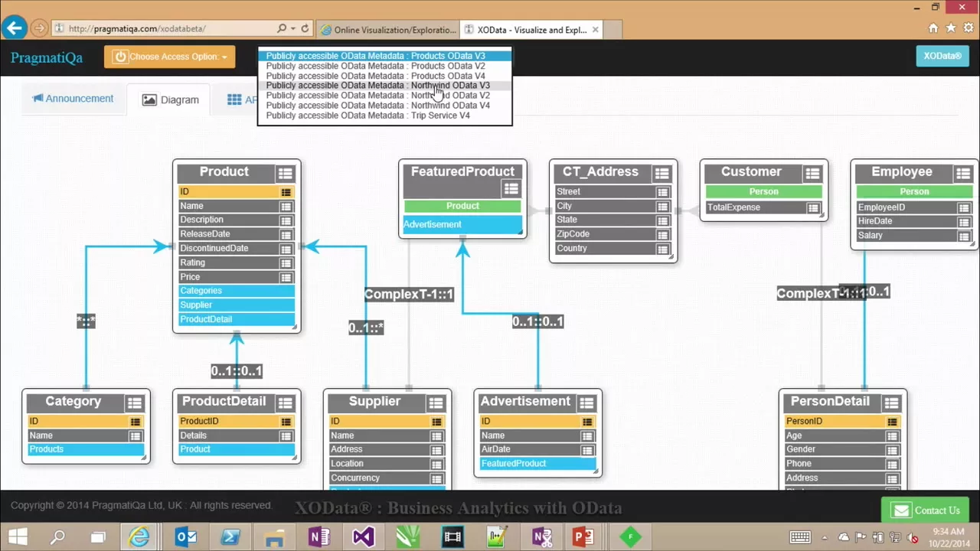Click the system clock showing 9:34 AM
Screen dimensions: 980x551
(x=948, y=531)
